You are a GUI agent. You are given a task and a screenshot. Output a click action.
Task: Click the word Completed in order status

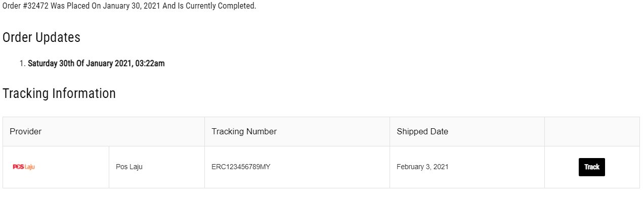(x=237, y=7)
